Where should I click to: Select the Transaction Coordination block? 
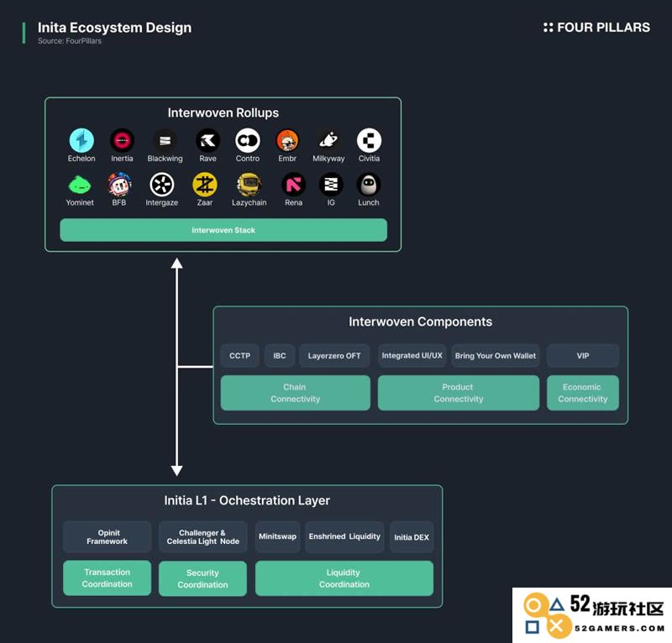pos(108,578)
